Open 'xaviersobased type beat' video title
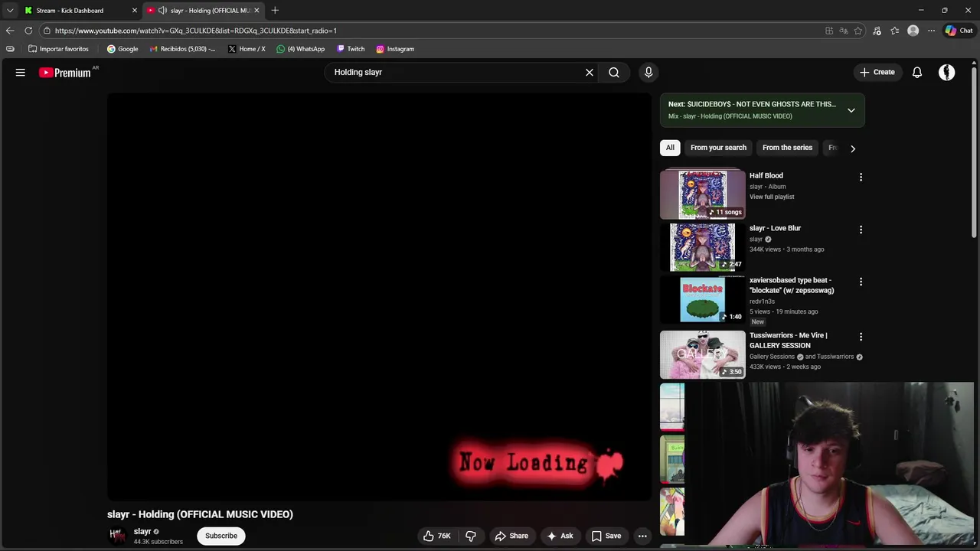This screenshot has height=551, width=980. 792,285
